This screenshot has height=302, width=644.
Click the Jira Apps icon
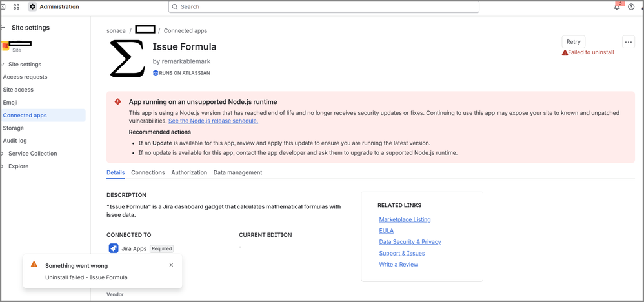point(114,248)
